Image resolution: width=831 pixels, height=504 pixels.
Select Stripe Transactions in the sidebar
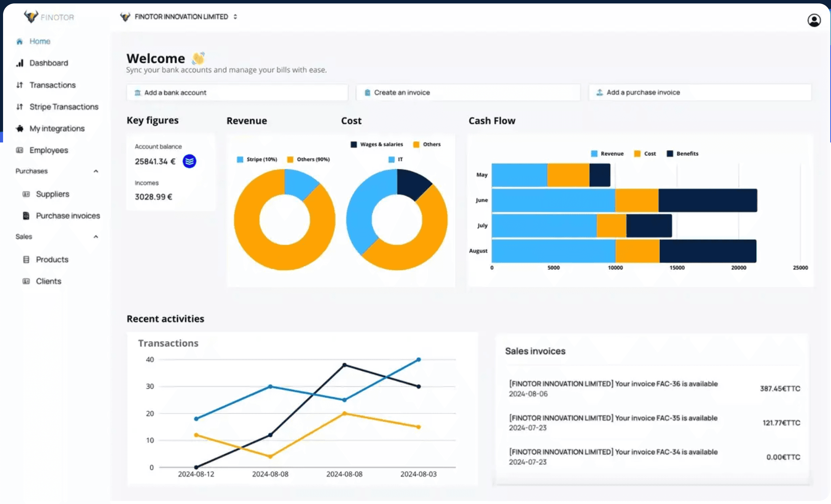pyautogui.click(x=63, y=107)
